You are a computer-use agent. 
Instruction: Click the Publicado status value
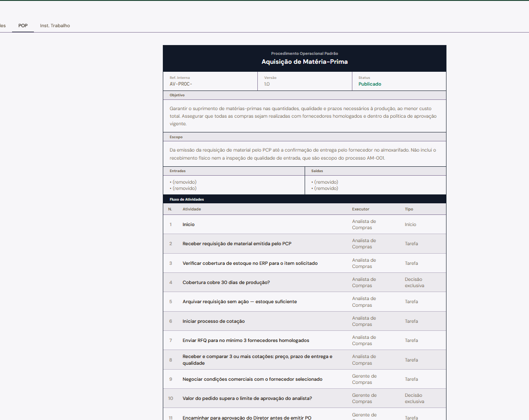(370, 84)
